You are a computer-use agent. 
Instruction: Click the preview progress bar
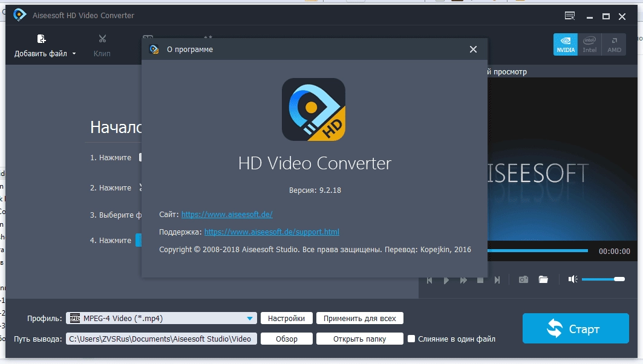(x=538, y=250)
